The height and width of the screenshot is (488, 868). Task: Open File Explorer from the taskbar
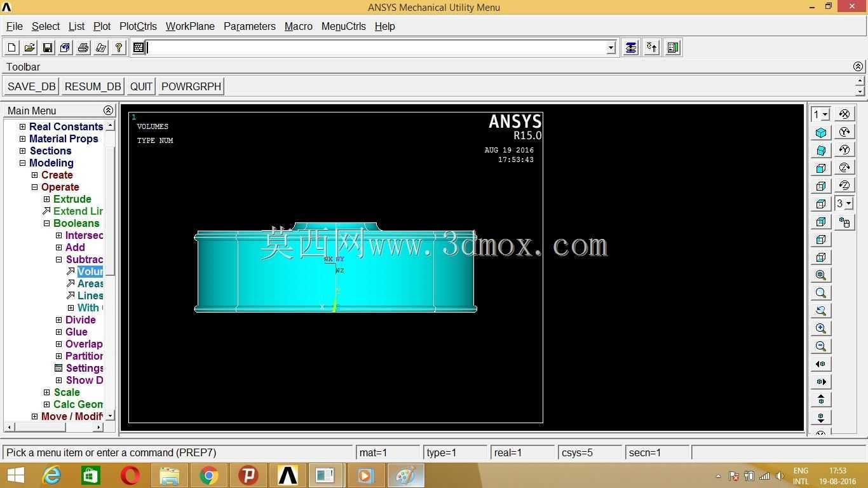point(170,475)
